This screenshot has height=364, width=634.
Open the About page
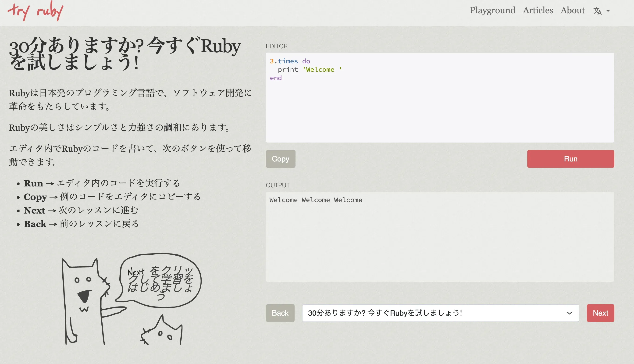[573, 11]
